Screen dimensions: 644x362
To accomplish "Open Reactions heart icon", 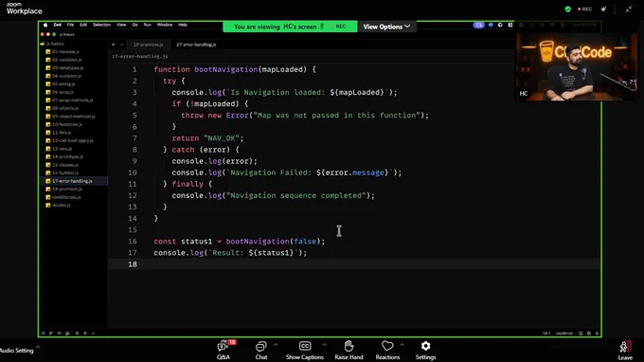I will coord(387,346).
